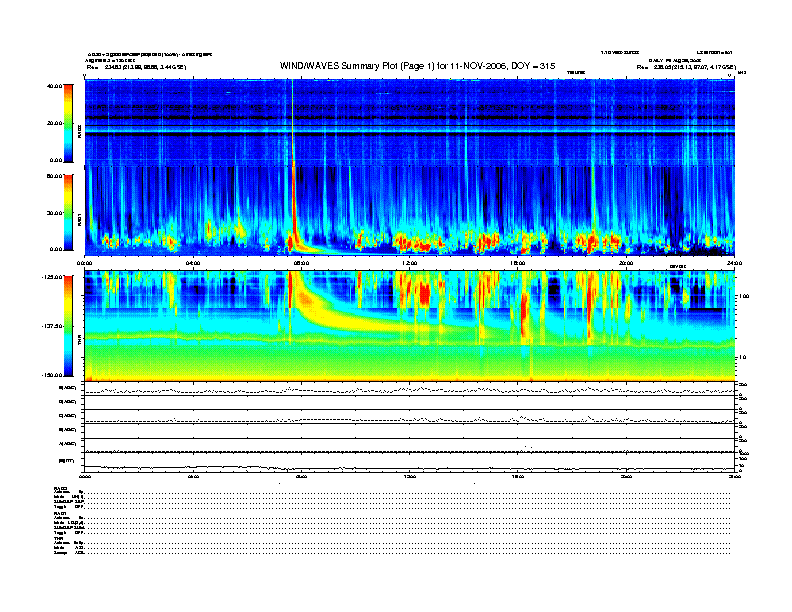Click the yellow drifting emission band in TNR panel
This screenshot has width=792, height=612.
tap(354, 319)
